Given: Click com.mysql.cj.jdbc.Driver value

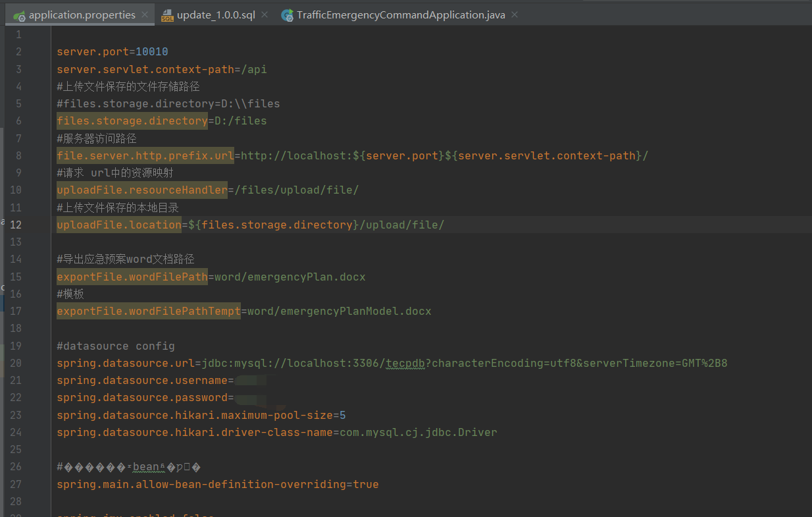Looking at the screenshot, I should point(419,432).
